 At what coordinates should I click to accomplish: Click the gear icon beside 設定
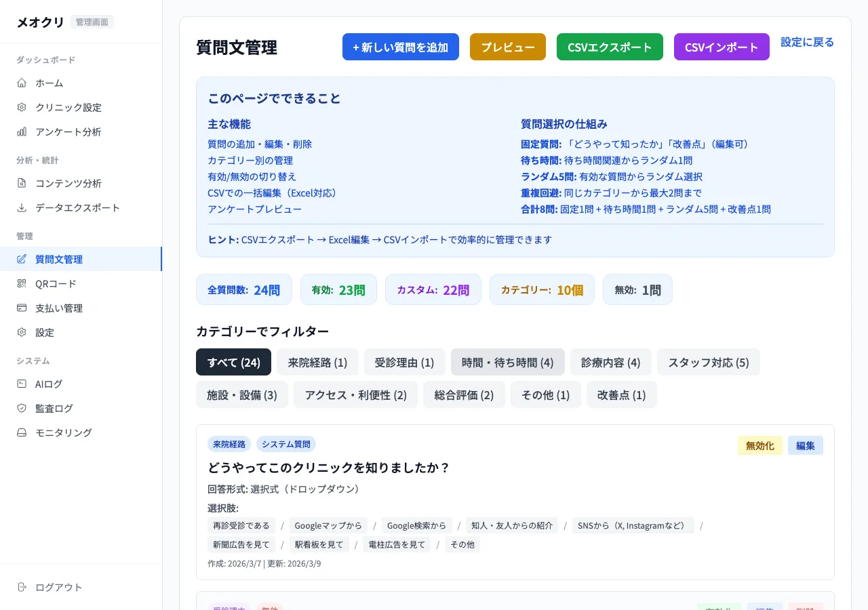(x=22, y=332)
